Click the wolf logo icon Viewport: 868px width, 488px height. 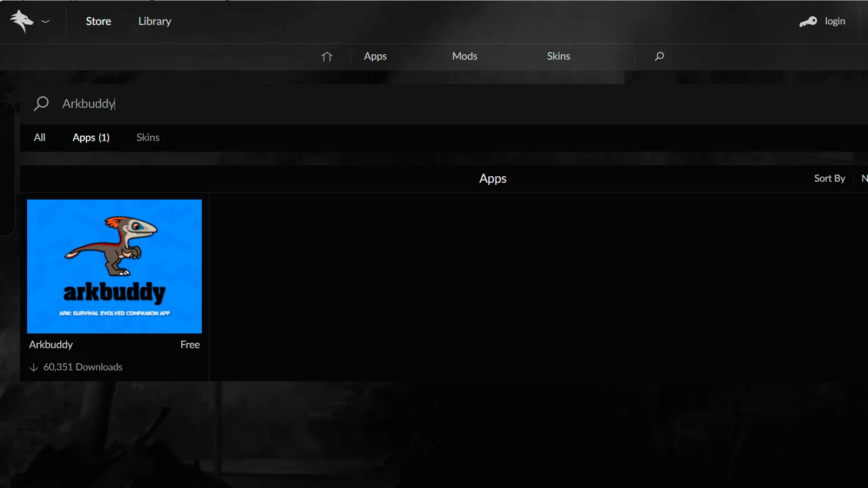(22, 21)
